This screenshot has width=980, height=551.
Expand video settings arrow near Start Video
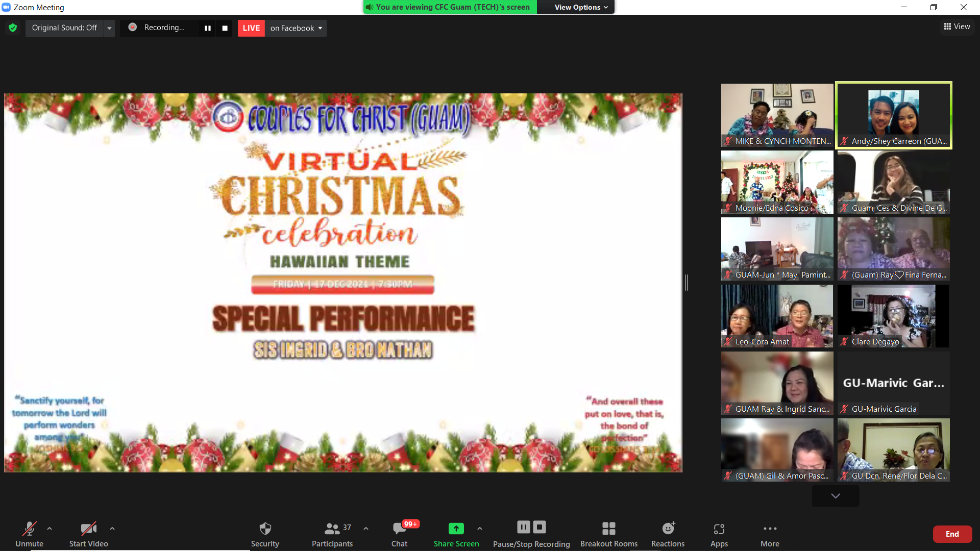pos(112,529)
